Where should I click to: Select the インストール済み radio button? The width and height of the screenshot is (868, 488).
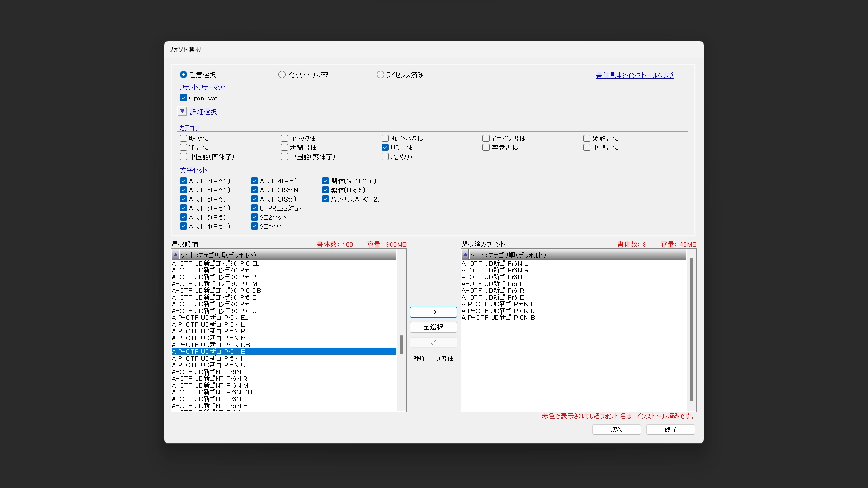282,75
